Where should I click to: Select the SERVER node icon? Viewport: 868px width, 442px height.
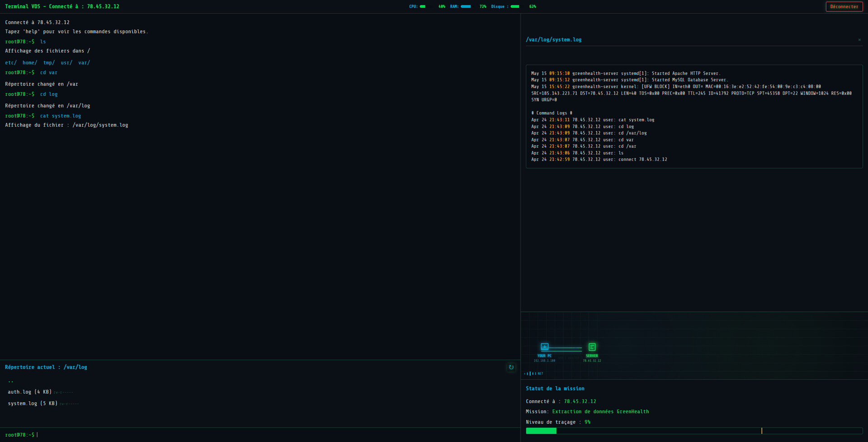592,347
